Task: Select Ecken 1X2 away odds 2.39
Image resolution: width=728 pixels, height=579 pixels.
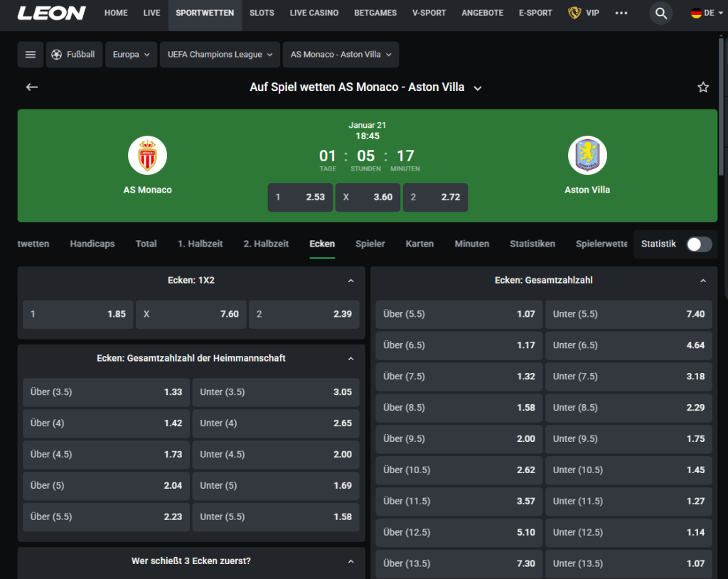Action: click(304, 314)
